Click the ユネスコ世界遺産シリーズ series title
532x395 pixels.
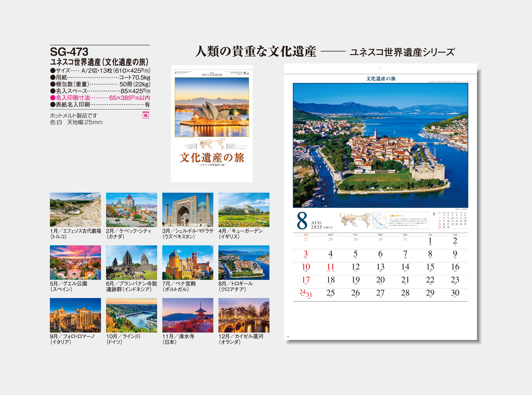click(x=402, y=52)
